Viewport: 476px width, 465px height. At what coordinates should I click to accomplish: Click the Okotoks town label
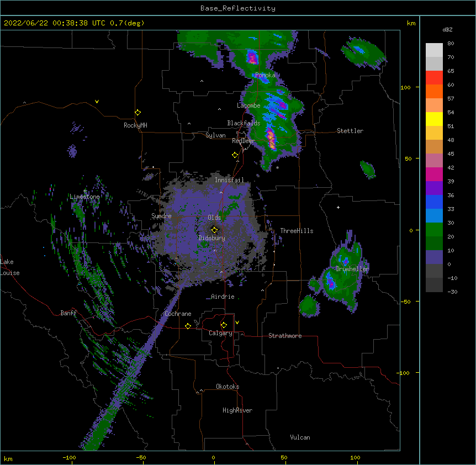pyautogui.click(x=228, y=387)
